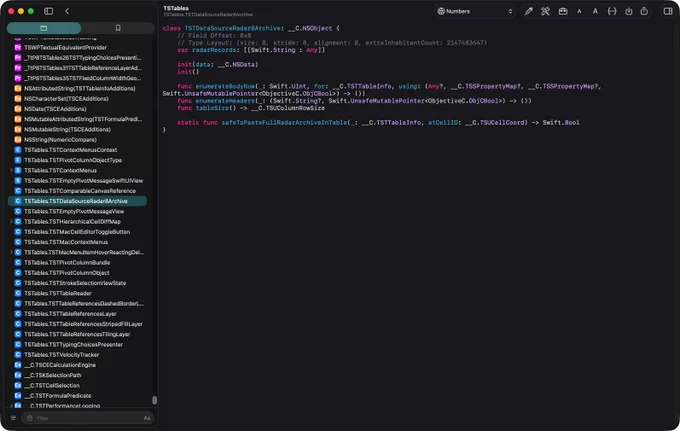The image size is (680, 431).
Task: Open the Numbers target dropdown
Action: pyautogui.click(x=475, y=11)
